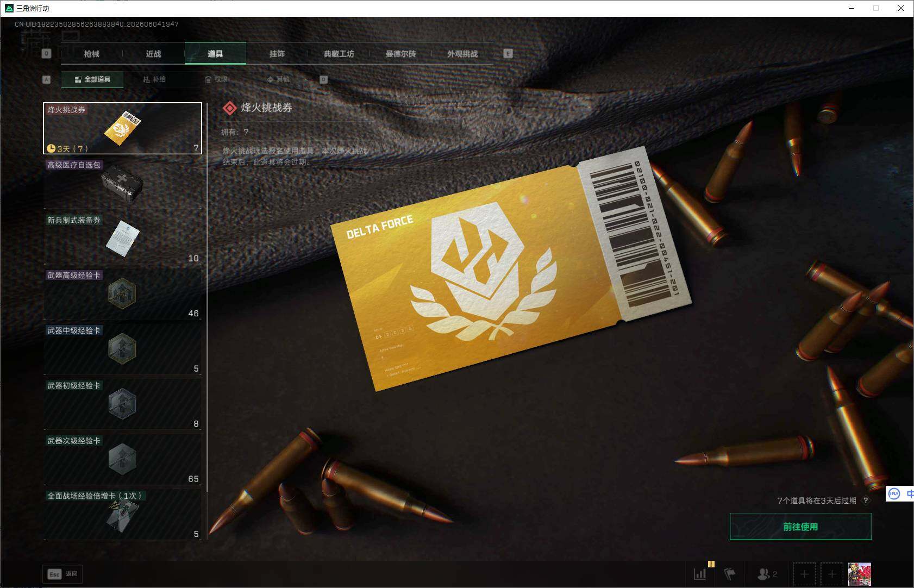This screenshot has height=588, width=914.
Task: Go to the 典藏工坊 tab
Action: tap(339, 54)
